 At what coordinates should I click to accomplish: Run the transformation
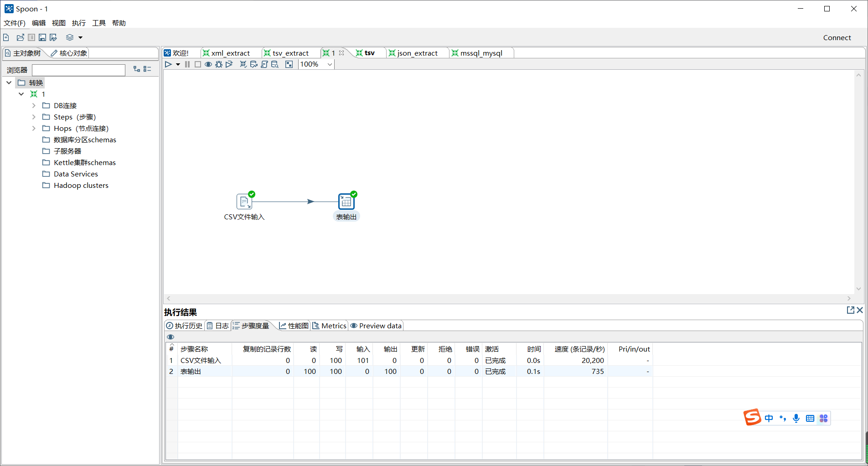(168, 64)
